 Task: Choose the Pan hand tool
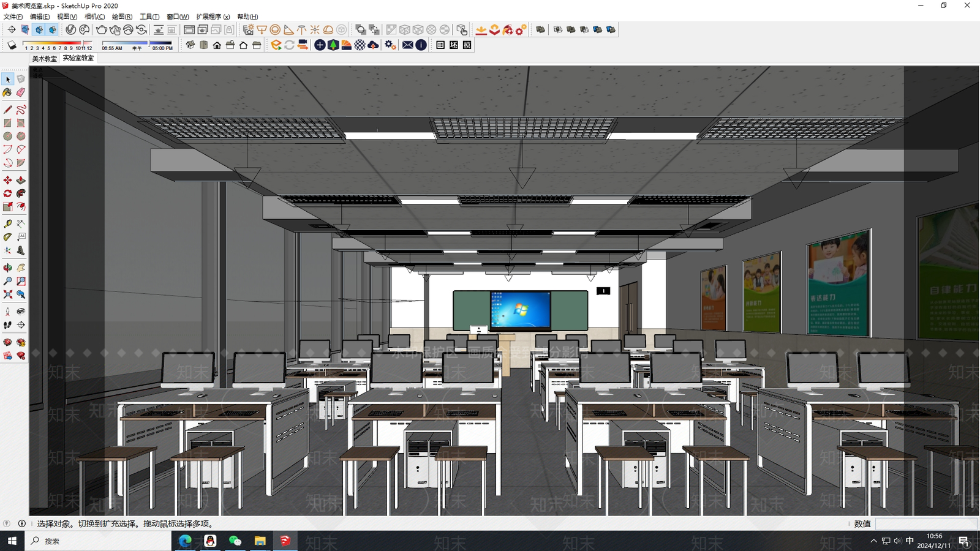point(21,268)
